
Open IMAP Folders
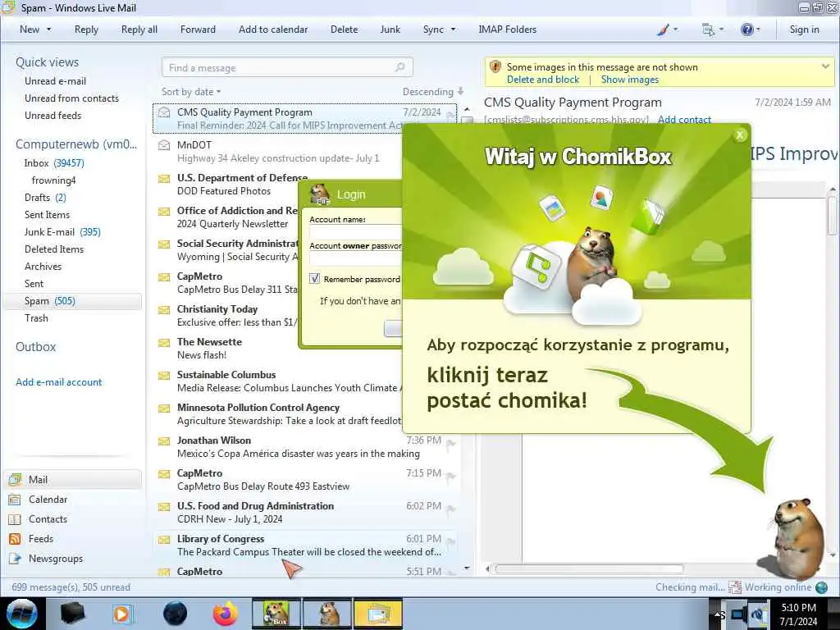coord(507,30)
